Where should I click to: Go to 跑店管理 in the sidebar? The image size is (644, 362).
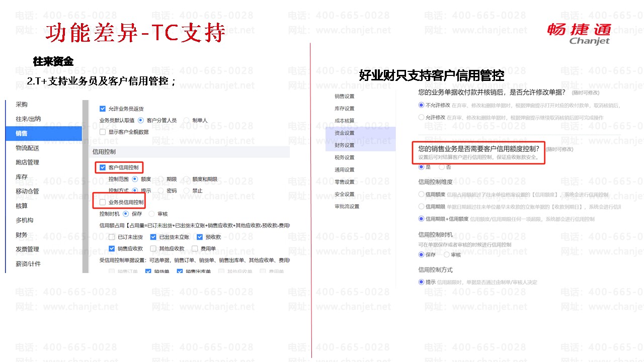click(x=28, y=162)
